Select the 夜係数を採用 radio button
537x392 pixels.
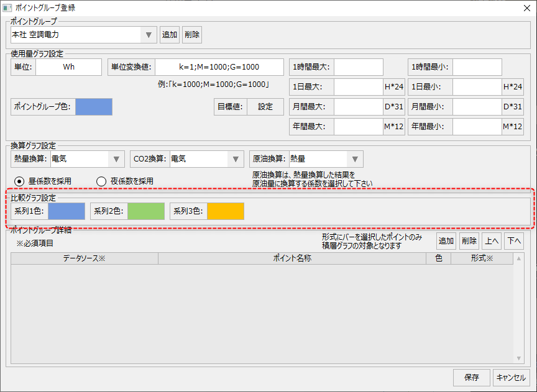[102, 181]
